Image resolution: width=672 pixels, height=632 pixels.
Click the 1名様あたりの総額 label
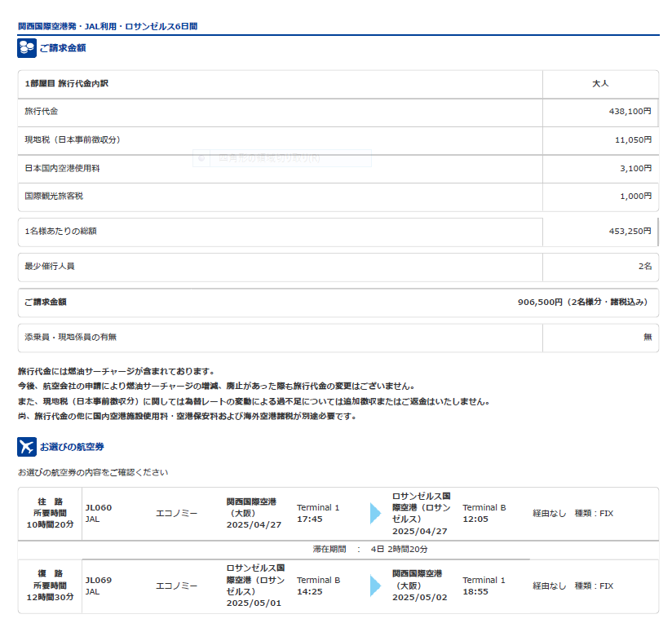click(x=60, y=232)
